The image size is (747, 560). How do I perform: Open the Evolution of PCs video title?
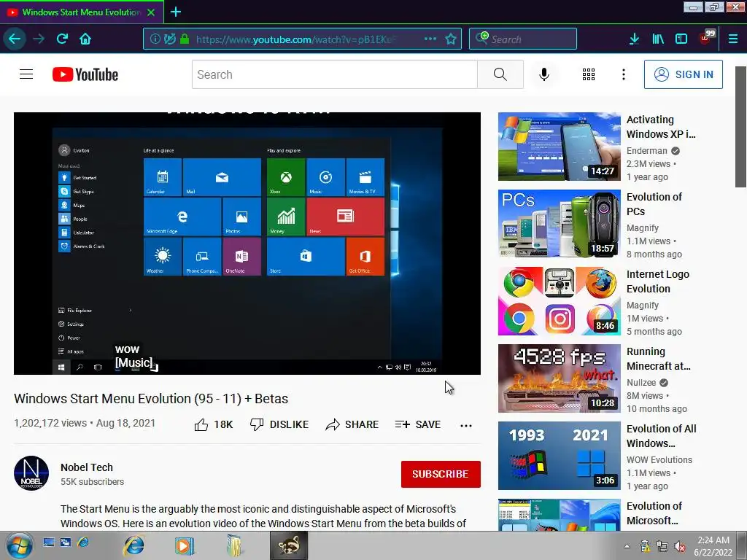coord(654,204)
